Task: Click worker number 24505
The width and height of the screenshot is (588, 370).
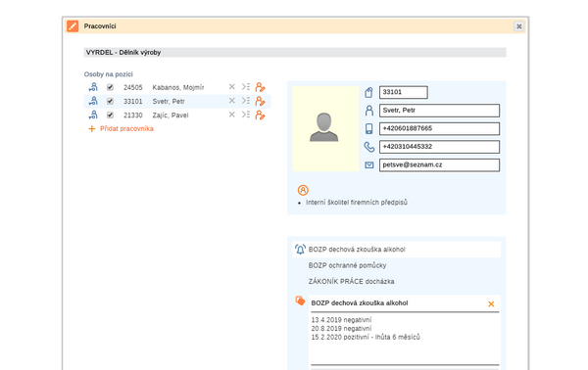Action: point(133,88)
